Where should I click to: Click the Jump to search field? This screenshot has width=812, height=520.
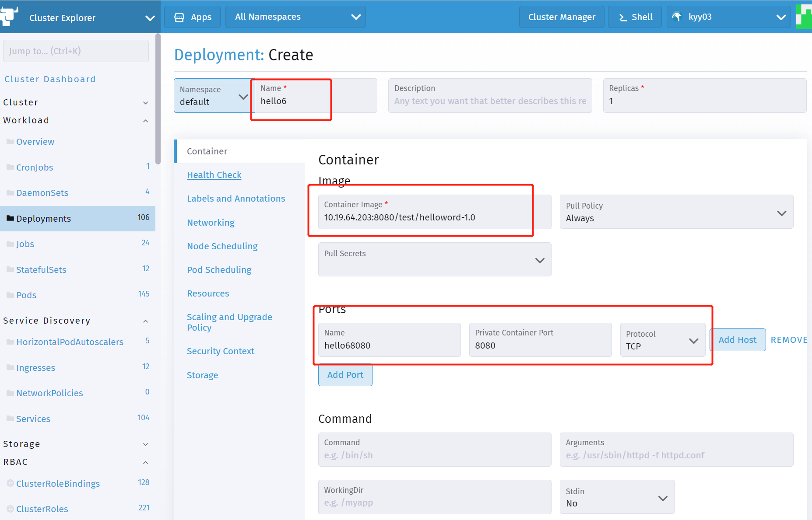coord(76,51)
